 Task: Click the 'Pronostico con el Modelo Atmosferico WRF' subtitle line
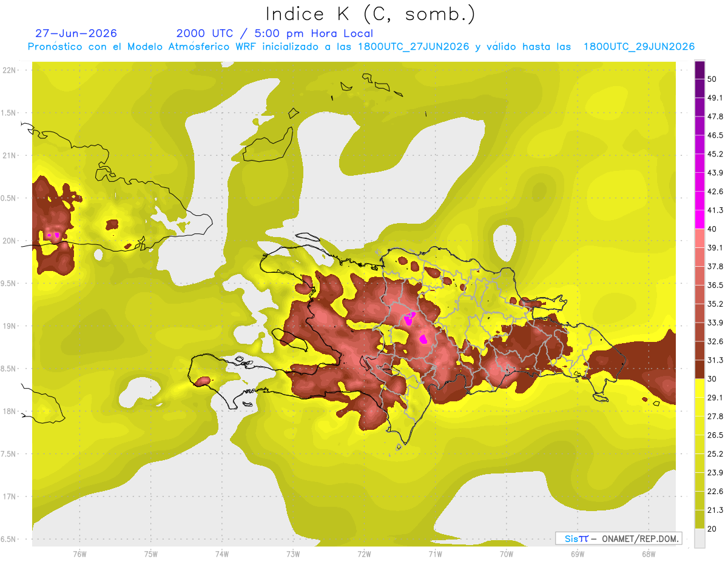click(361, 47)
